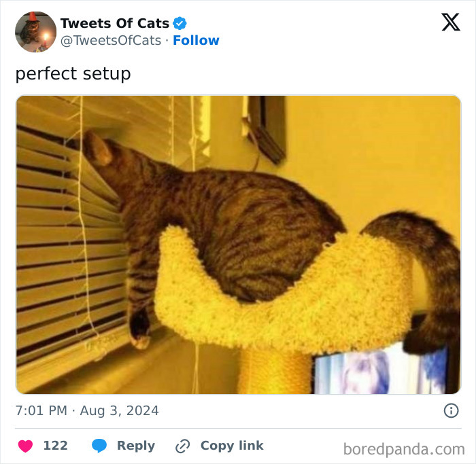This screenshot has height=464, width=476.
Task: Open the 7:01 PM Aug 3, 2024 timestamp
Action: [x=87, y=410]
